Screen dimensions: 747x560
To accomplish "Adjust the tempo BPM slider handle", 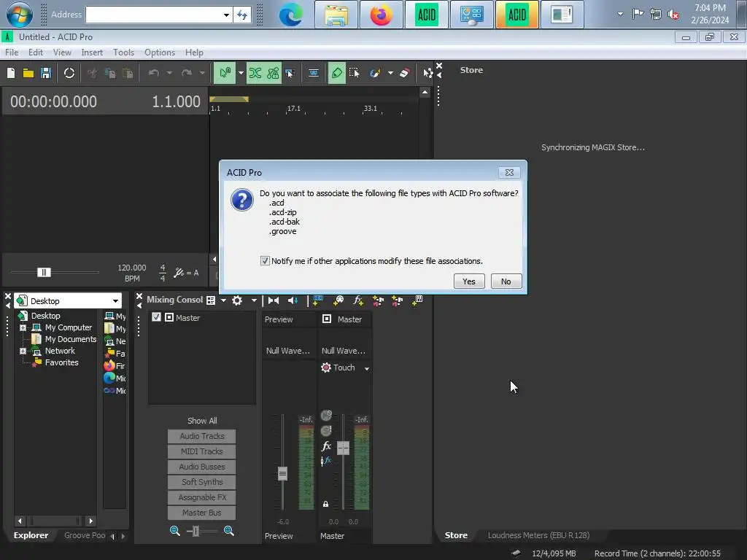I will click(x=44, y=273).
